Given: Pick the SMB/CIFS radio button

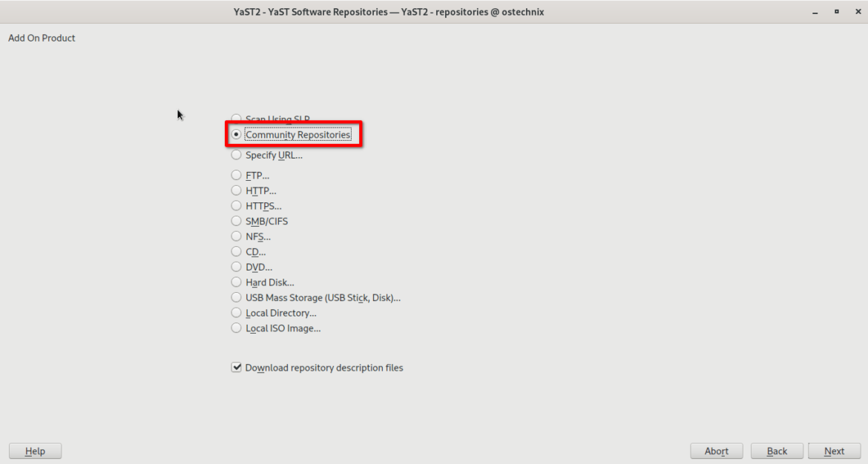Looking at the screenshot, I should coord(237,221).
